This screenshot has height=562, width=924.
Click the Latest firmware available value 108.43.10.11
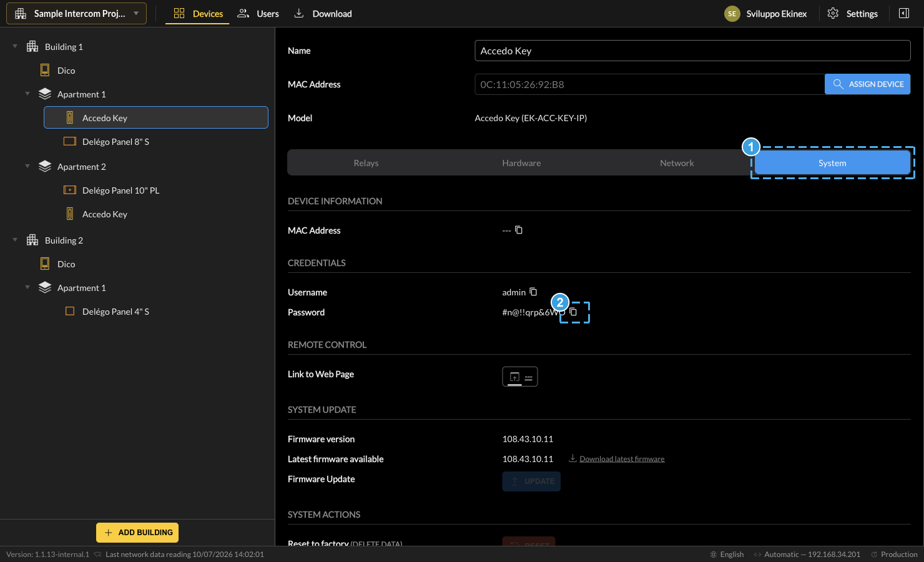click(x=528, y=459)
